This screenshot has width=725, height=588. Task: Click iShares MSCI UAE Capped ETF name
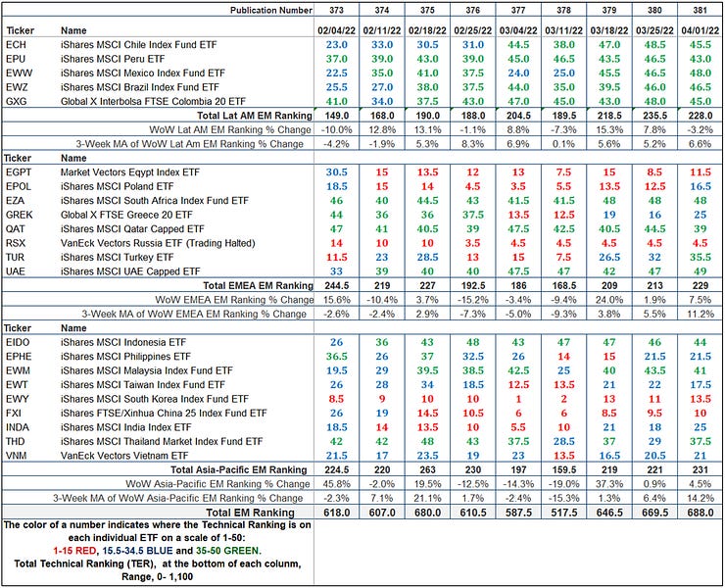[x=130, y=271]
